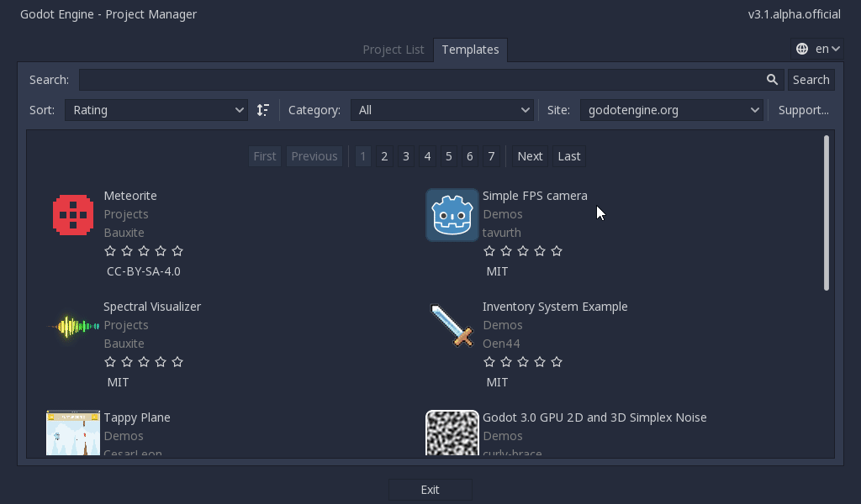
Task: Click Demos category under Simple FPS camera
Action: point(503,214)
